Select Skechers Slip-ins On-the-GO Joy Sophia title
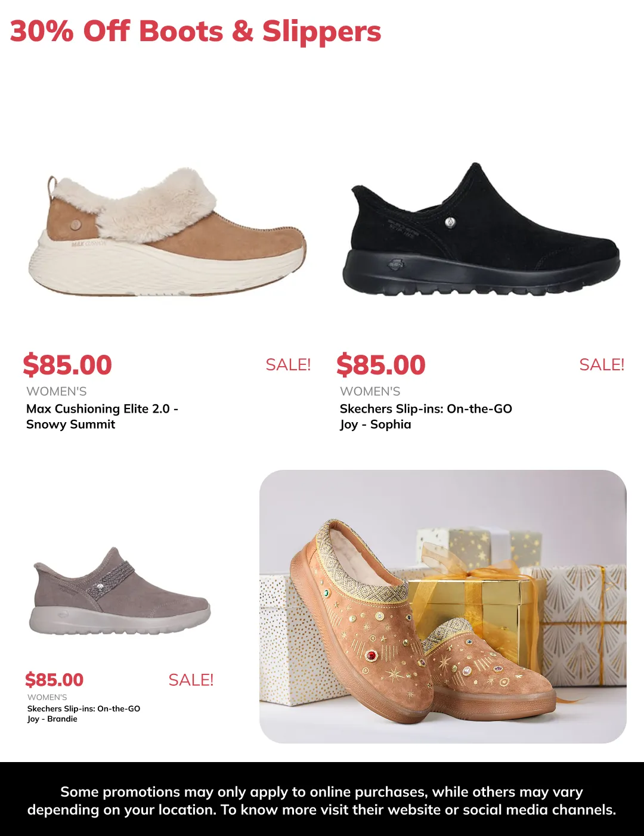The height and width of the screenshot is (836, 644). click(426, 416)
